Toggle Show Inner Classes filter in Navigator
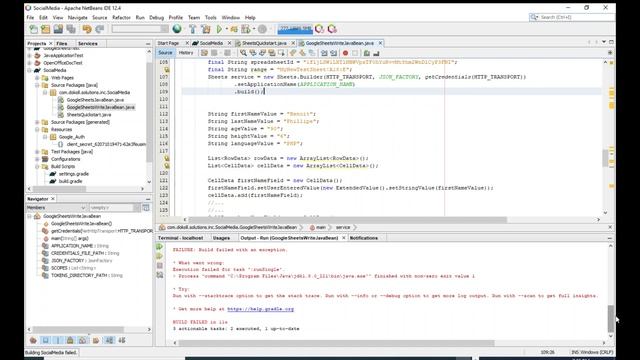The image size is (640, 360). tap(82, 340)
